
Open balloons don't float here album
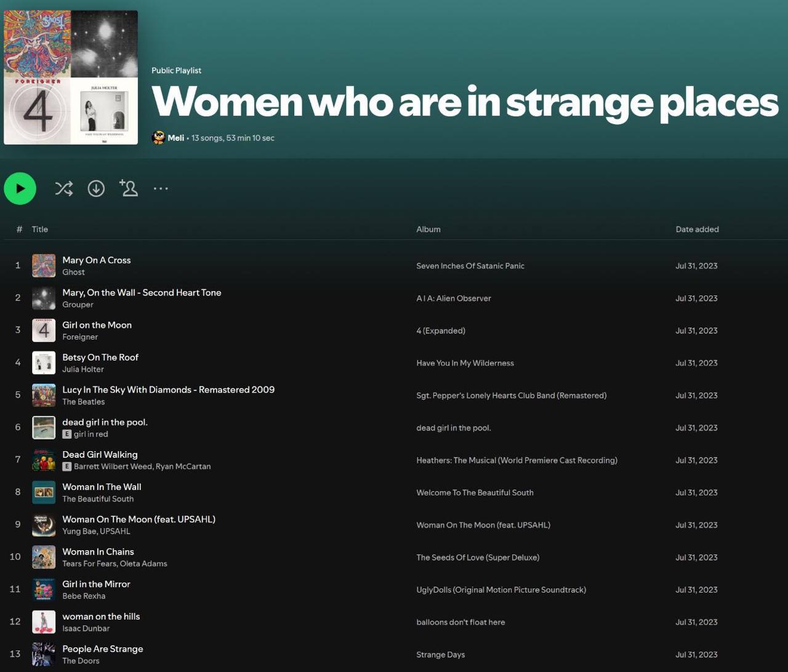(460, 622)
